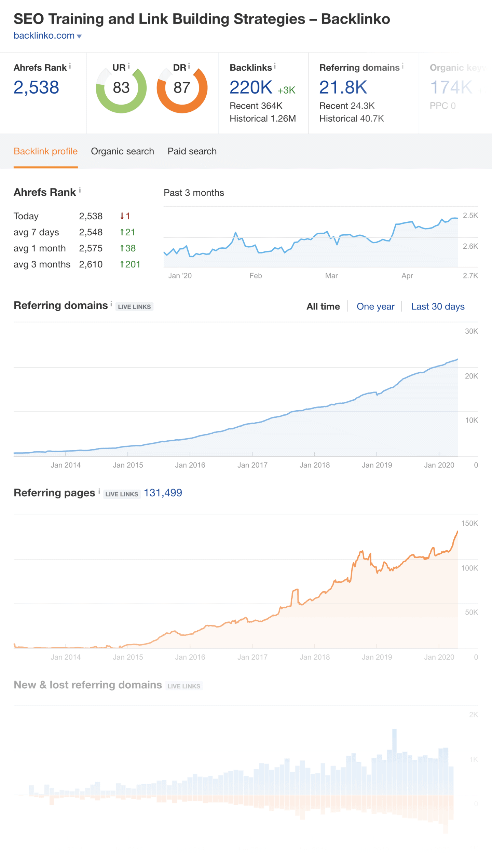This screenshot has width=492, height=868.
Task: Switch referring domains chart to Last 30 days
Action: coord(438,306)
